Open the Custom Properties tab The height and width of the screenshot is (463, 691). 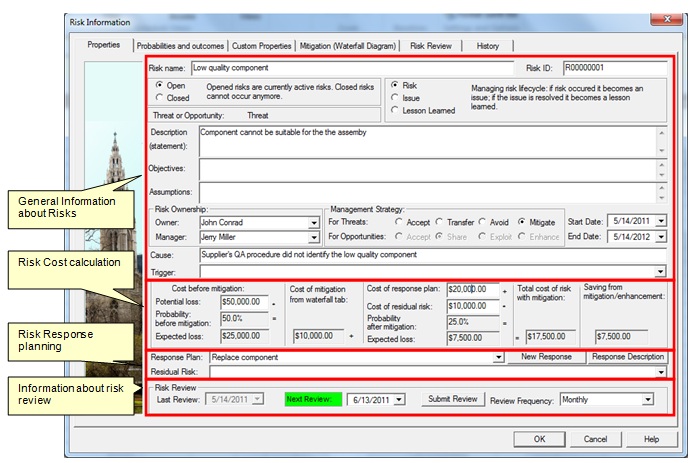point(261,46)
